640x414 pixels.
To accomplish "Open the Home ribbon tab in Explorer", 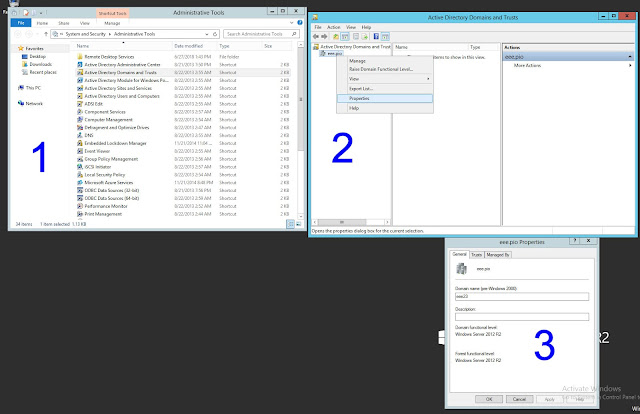I will point(42,23).
